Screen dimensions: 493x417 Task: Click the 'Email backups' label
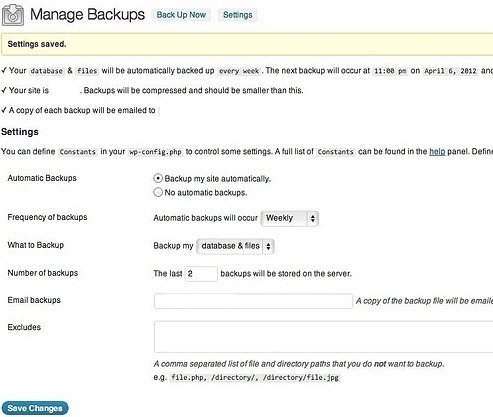[34, 300]
